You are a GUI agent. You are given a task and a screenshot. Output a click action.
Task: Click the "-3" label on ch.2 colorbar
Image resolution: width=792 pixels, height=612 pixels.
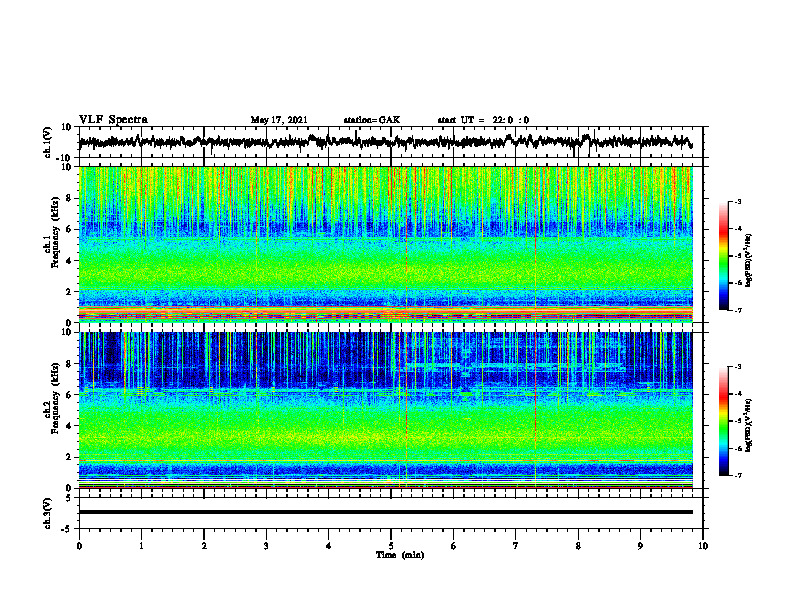click(737, 367)
